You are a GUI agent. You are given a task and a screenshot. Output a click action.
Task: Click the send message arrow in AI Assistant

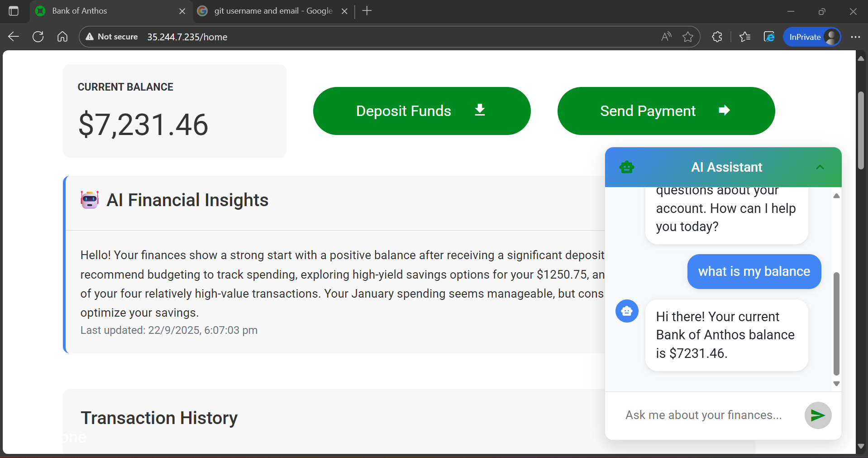[x=817, y=415]
